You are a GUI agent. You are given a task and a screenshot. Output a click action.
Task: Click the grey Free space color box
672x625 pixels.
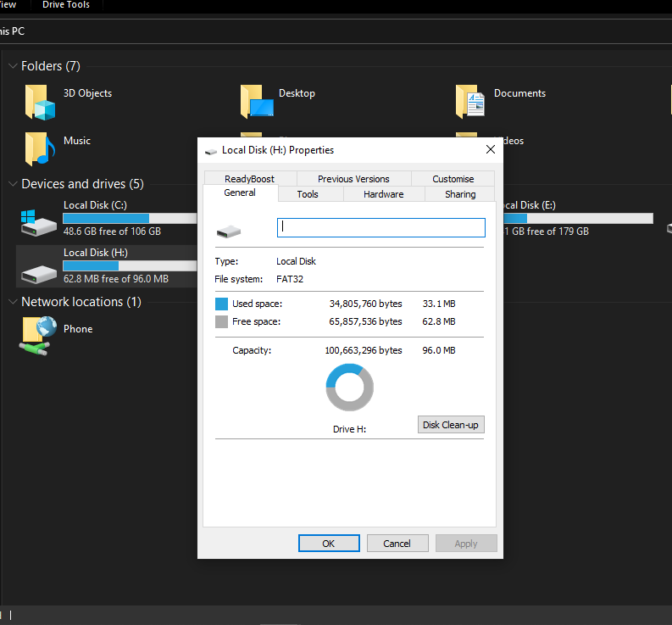[x=221, y=321]
